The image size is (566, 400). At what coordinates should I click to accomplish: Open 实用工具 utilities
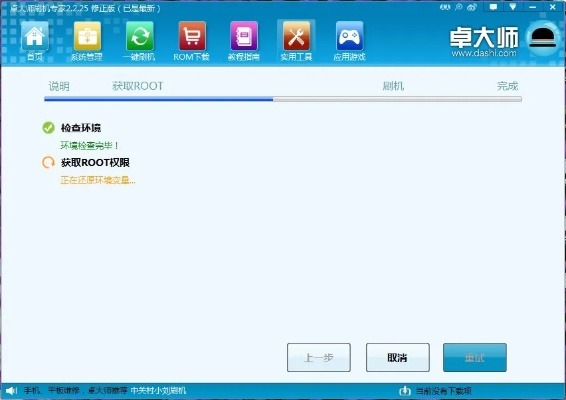296,41
